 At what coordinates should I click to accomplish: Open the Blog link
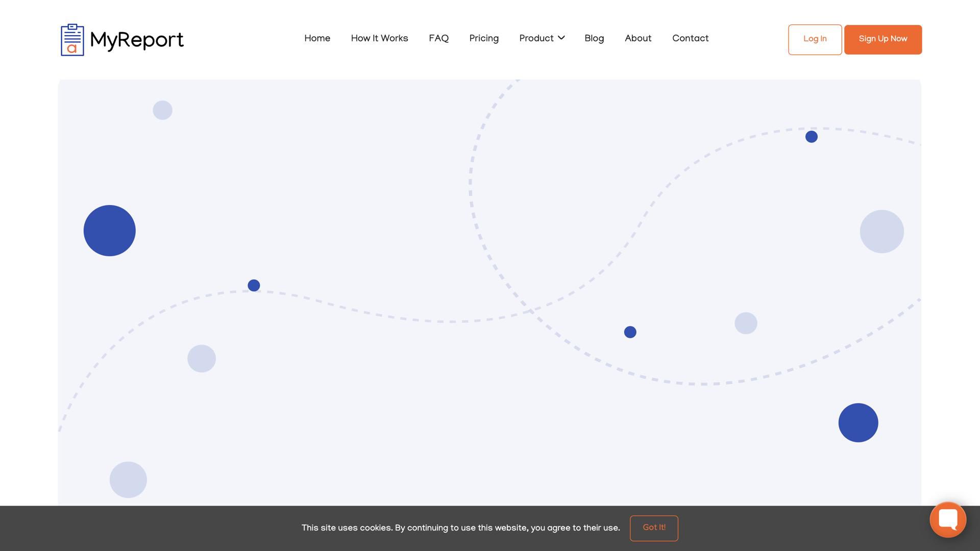[594, 39]
